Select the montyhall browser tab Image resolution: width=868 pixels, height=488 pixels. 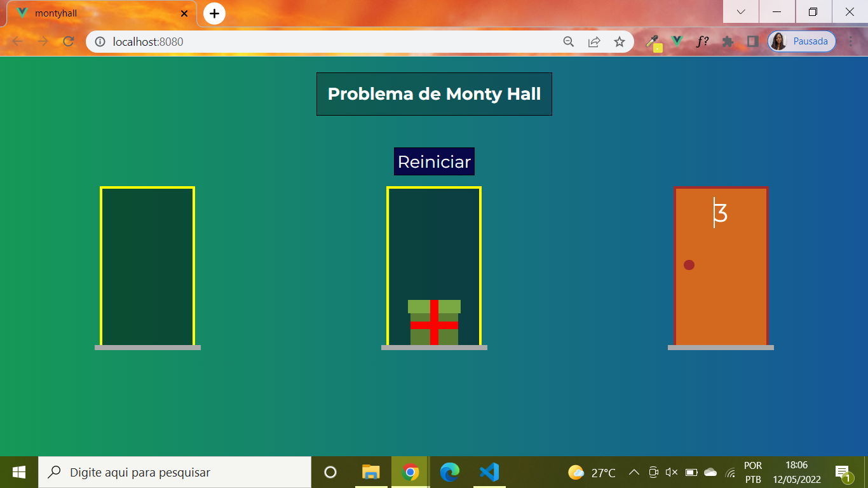pyautogui.click(x=95, y=12)
